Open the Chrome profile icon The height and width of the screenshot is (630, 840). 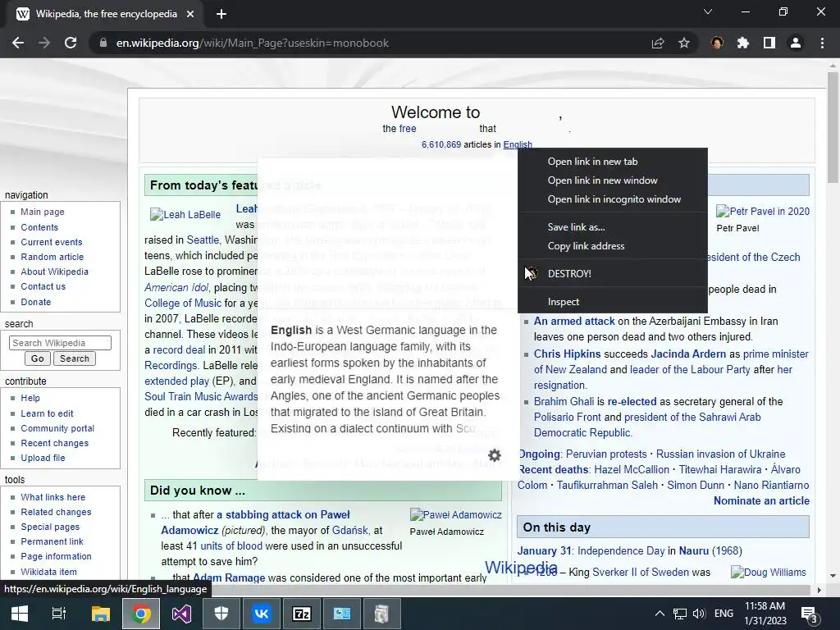tap(796, 43)
